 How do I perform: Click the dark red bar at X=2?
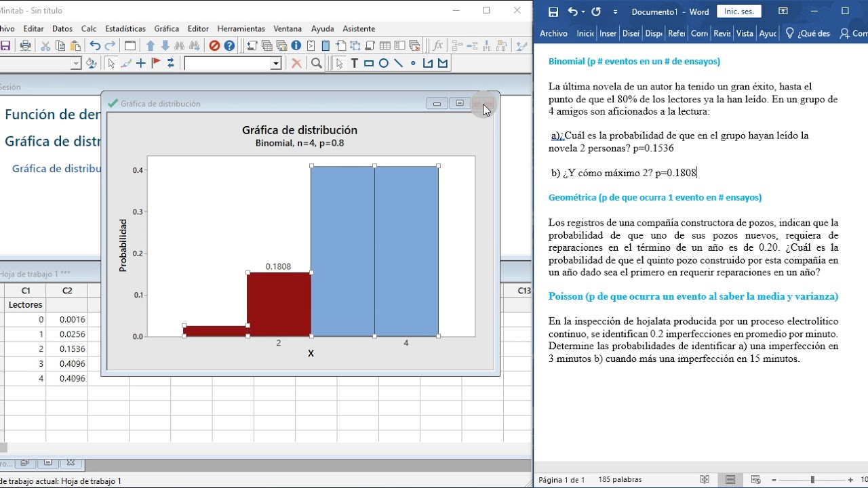point(279,304)
